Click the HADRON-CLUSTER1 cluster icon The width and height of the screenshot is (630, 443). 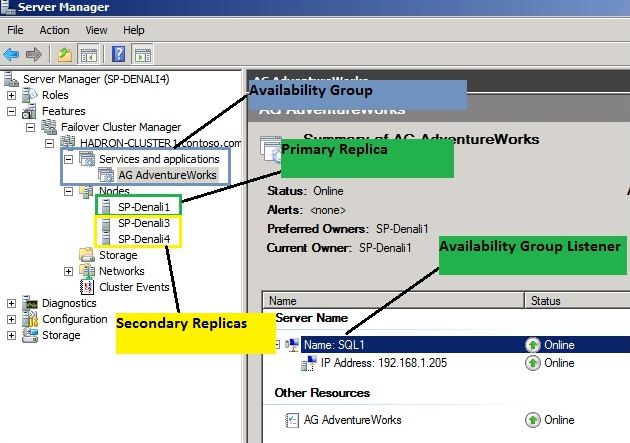(x=68, y=143)
